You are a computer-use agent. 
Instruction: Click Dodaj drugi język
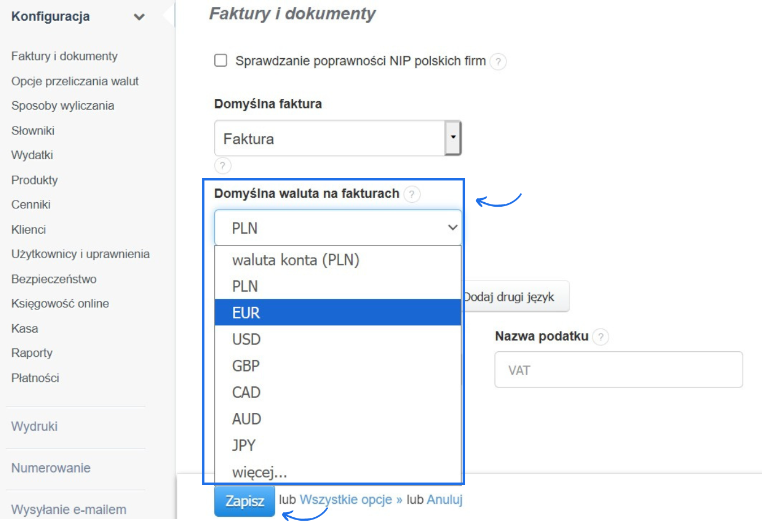(511, 296)
